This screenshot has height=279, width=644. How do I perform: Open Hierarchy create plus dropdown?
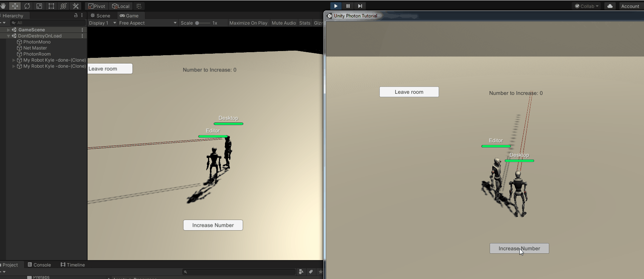[x=3, y=23]
